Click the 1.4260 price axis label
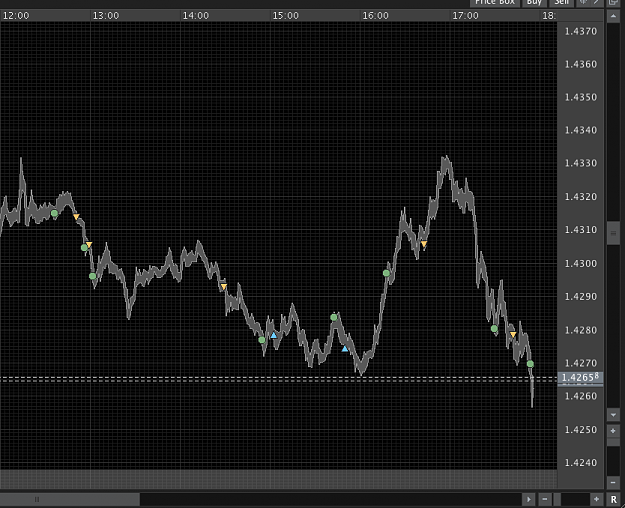Screen dimensions: 625x508 (581, 396)
